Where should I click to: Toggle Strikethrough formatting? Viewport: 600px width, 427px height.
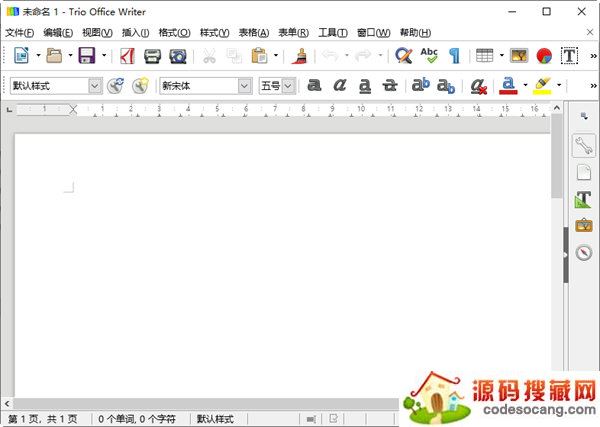[x=390, y=85]
